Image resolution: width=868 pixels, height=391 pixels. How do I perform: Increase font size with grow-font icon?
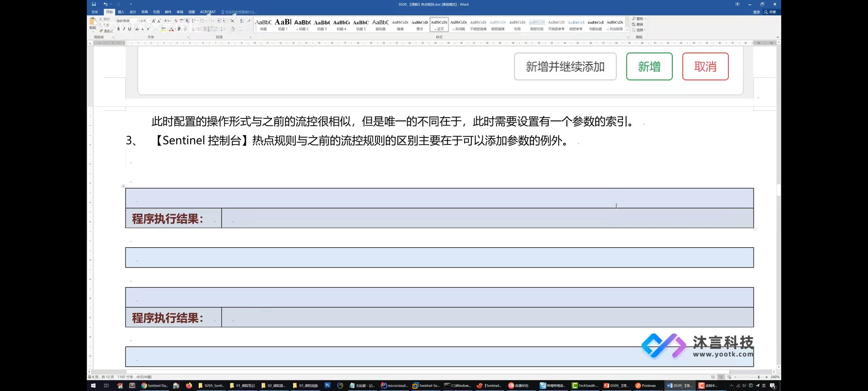(154, 21)
